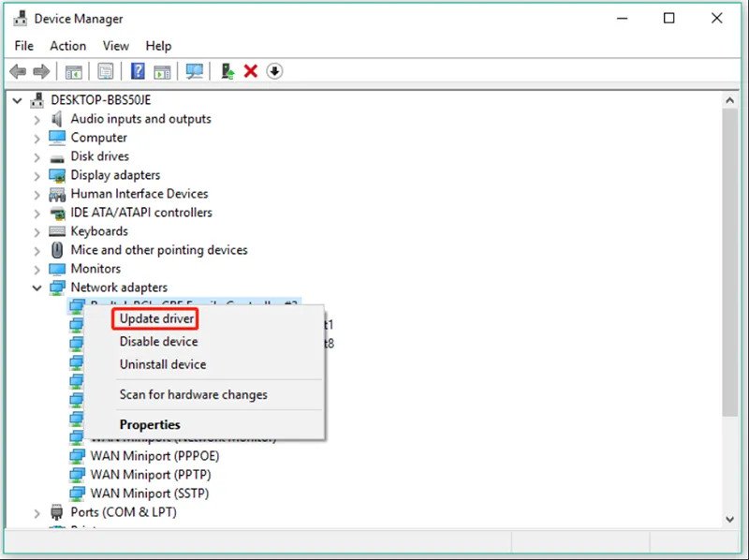Click the red X Uninstall device icon
Screen dimensions: 749x560
[x=251, y=71]
